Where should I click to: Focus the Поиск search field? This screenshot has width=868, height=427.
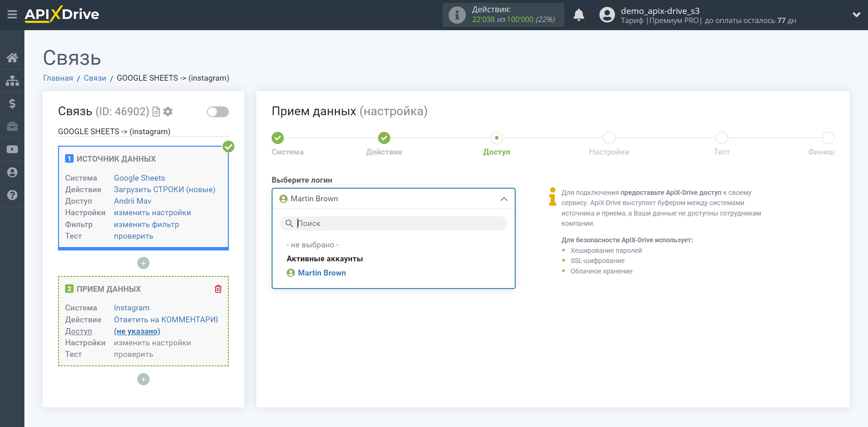[x=393, y=223]
